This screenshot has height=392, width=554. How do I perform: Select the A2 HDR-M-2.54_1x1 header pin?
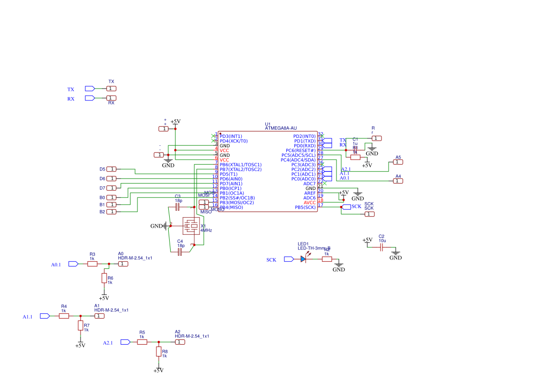tap(180, 342)
